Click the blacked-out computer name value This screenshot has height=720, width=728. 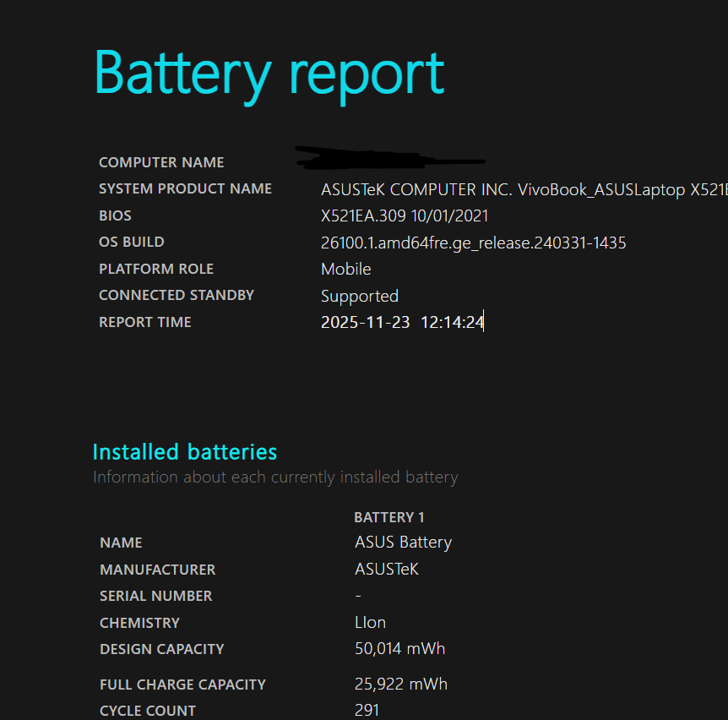(x=388, y=157)
